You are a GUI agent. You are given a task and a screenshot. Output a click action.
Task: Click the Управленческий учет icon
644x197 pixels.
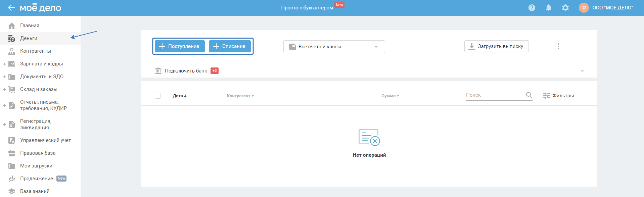pos(12,141)
